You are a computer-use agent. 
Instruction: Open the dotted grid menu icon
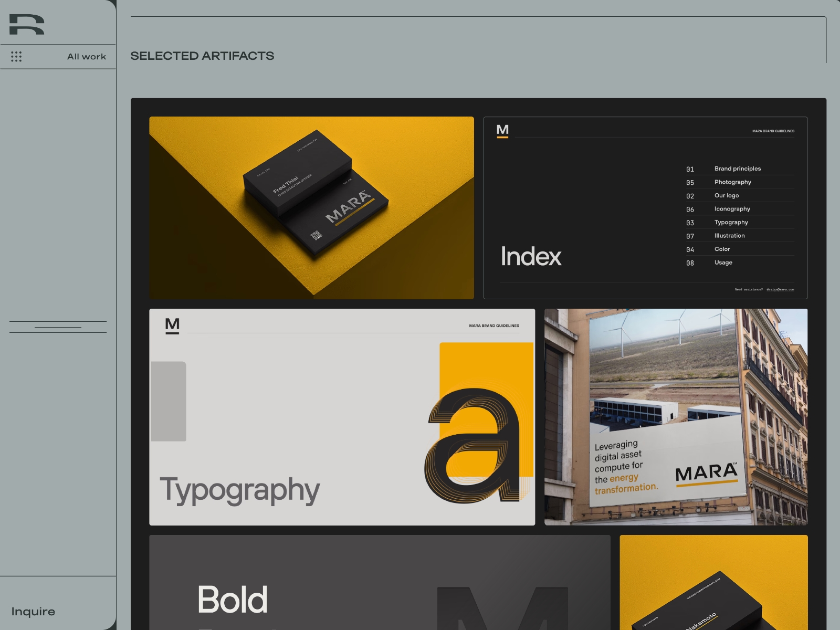[x=16, y=57]
